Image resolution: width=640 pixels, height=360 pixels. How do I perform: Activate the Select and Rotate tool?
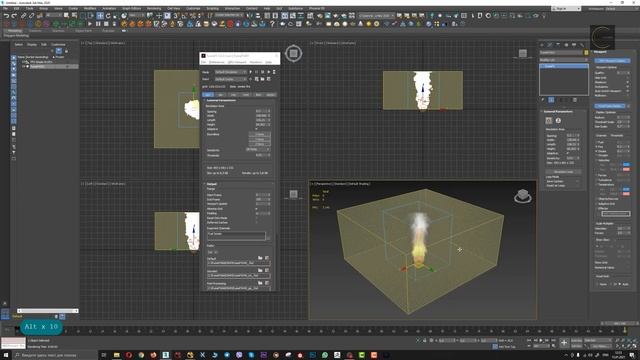(x=108, y=16)
